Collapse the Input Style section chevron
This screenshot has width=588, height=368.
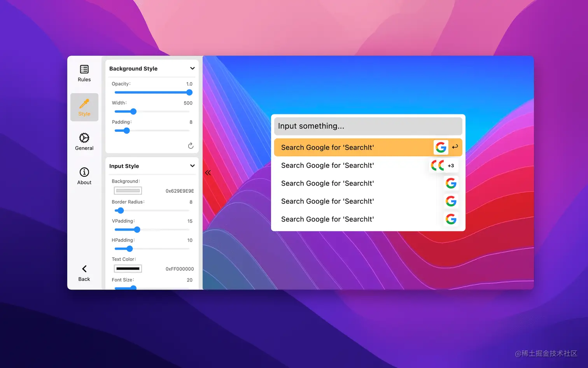[x=192, y=166]
